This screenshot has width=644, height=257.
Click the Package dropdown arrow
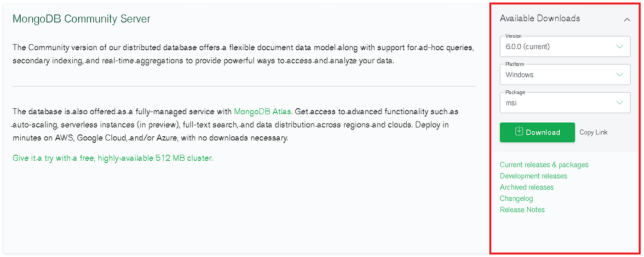click(x=619, y=103)
